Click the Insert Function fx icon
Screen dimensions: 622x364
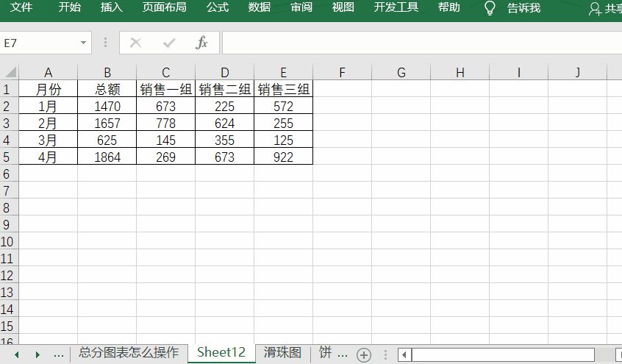201,43
